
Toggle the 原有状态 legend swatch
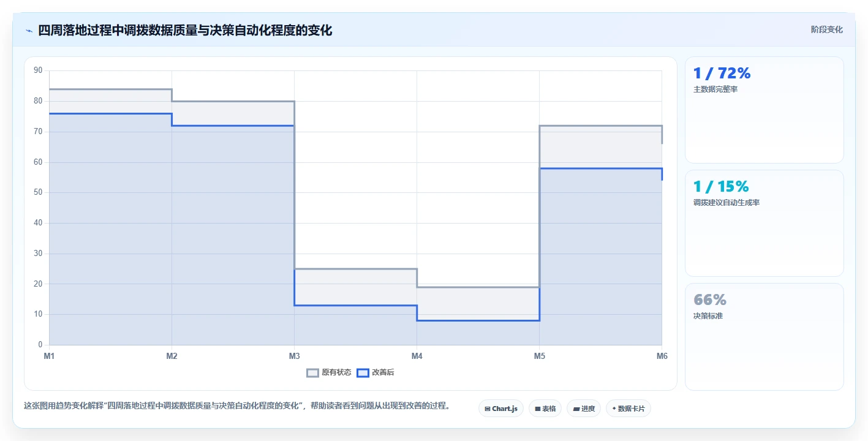312,372
